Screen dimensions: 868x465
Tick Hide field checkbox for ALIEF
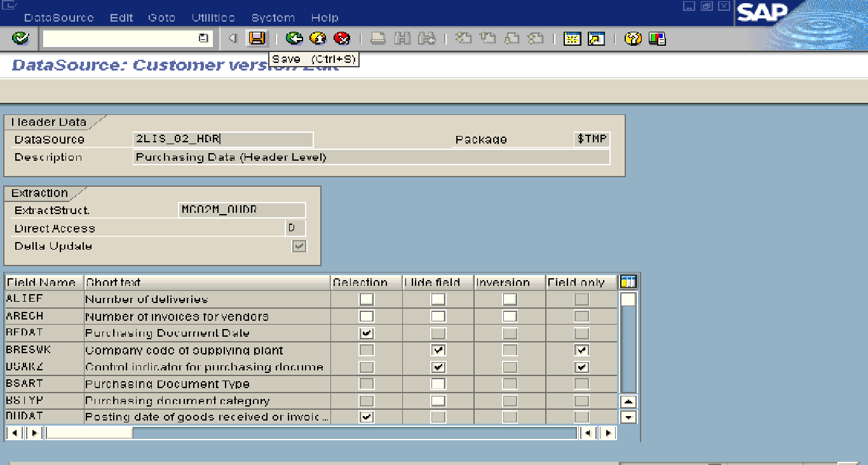pyautogui.click(x=438, y=299)
